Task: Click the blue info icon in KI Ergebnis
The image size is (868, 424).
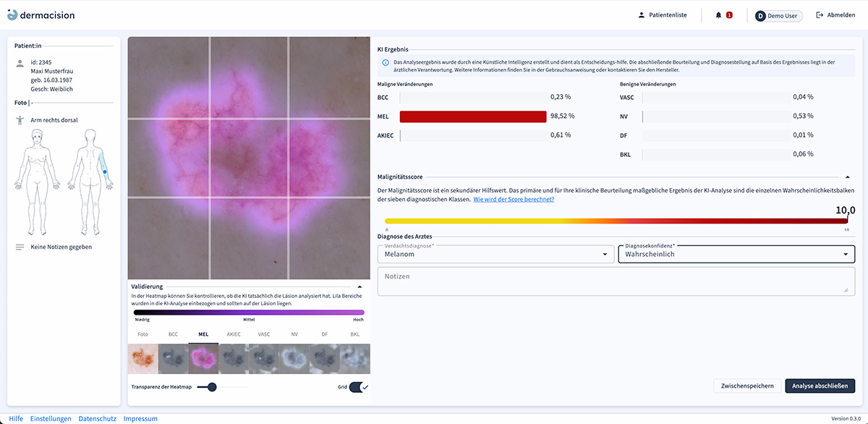Action: click(x=385, y=63)
